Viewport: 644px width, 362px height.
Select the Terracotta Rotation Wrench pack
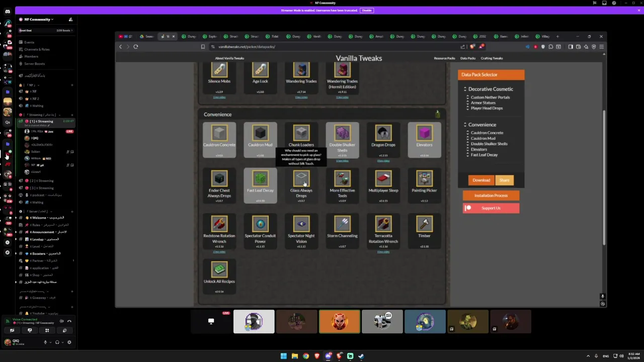pyautogui.click(x=383, y=231)
